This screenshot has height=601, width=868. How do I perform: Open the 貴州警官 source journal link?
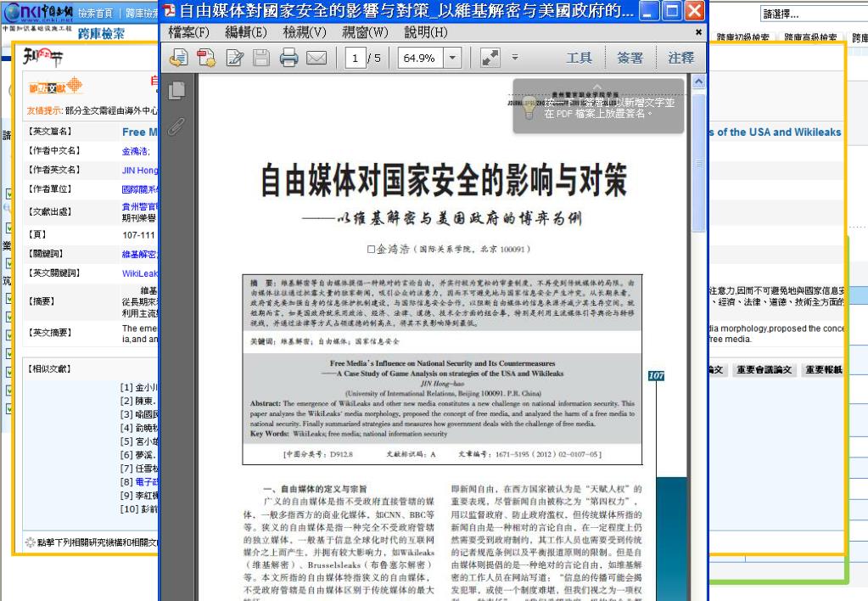tap(140, 206)
